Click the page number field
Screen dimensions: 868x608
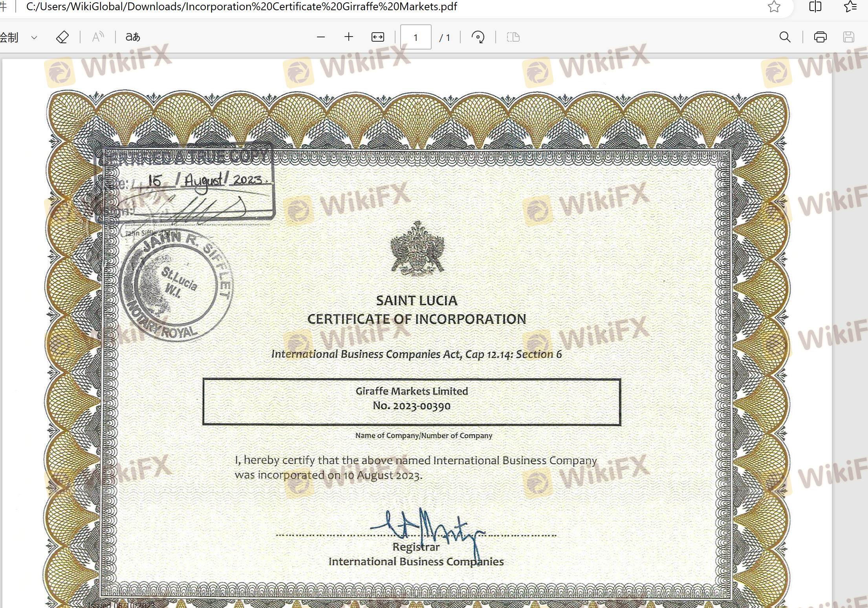[x=416, y=37]
